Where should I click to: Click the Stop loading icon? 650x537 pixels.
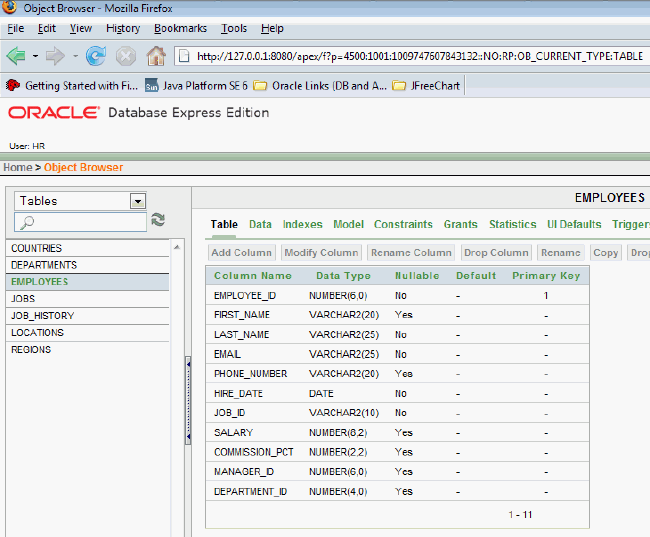click(125, 56)
